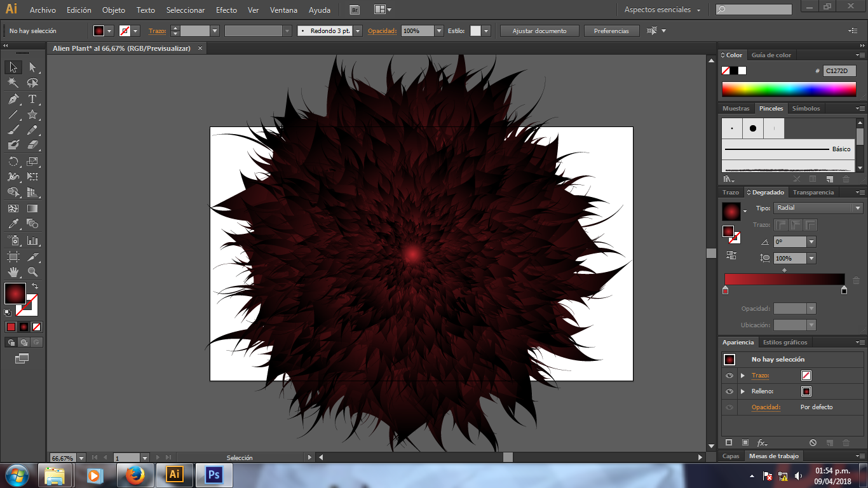Viewport: 868px width, 488px height.
Task: Set paint mode to solid Color
Action: pyautogui.click(x=11, y=327)
